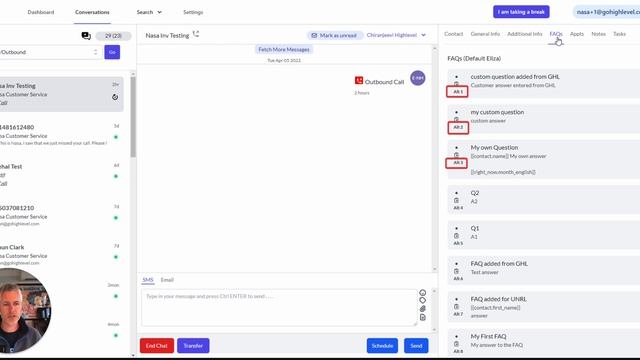This screenshot has width=640, height=360.
Task: Open the Settings tab
Action: (x=193, y=12)
